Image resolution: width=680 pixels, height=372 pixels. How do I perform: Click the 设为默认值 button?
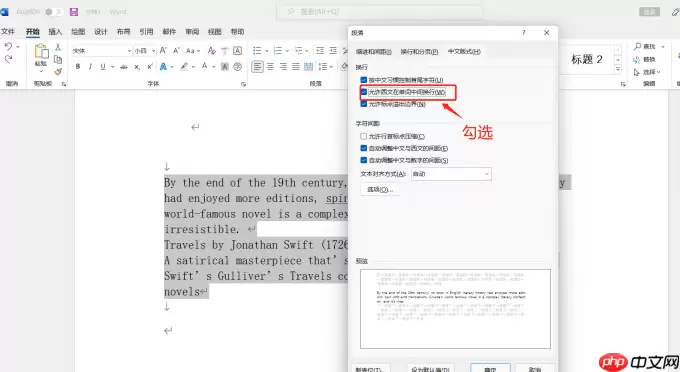(431, 369)
